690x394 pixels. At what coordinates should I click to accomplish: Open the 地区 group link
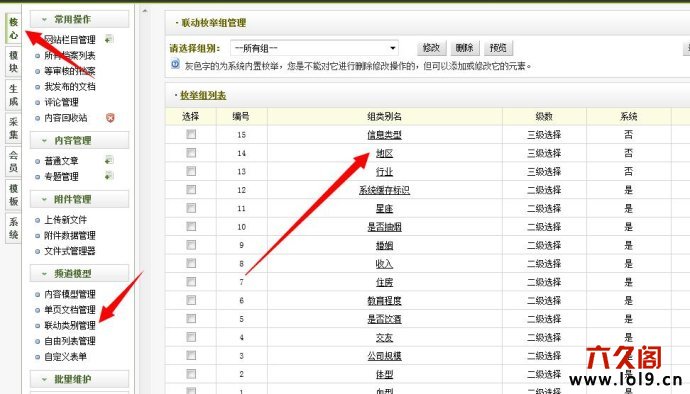384,153
